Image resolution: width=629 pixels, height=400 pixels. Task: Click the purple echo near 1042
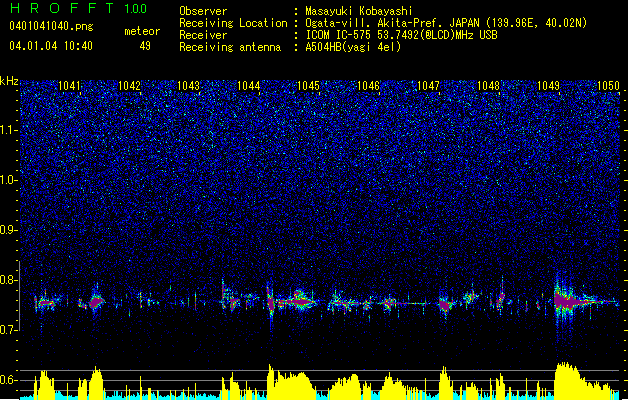(96, 302)
